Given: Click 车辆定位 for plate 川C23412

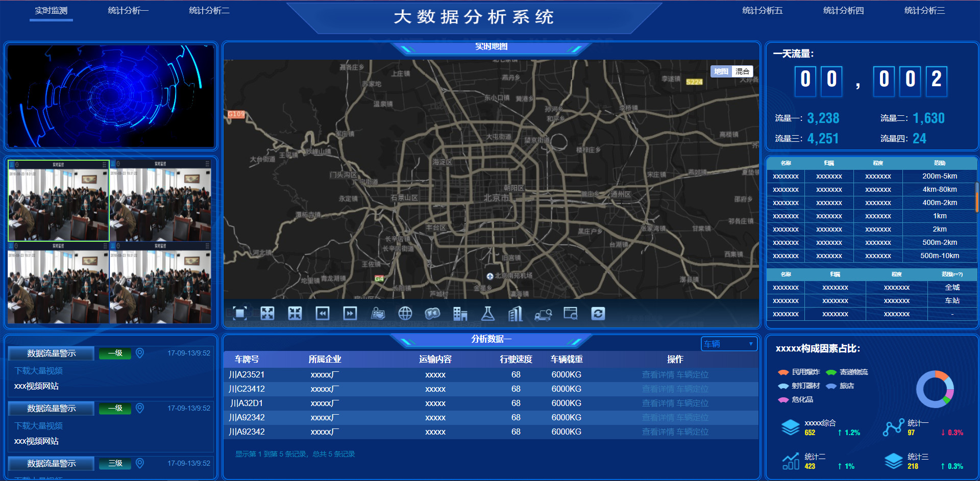Looking at the screenshot, I should [693, 389].
